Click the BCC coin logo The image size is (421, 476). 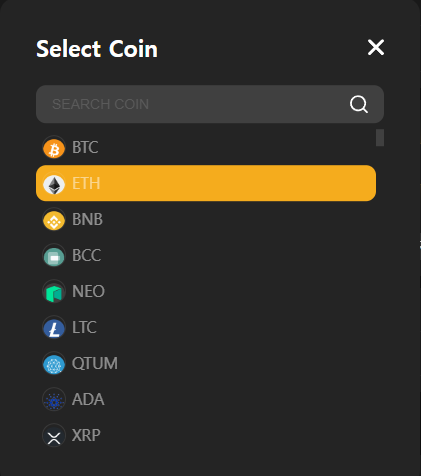point(54,256)
